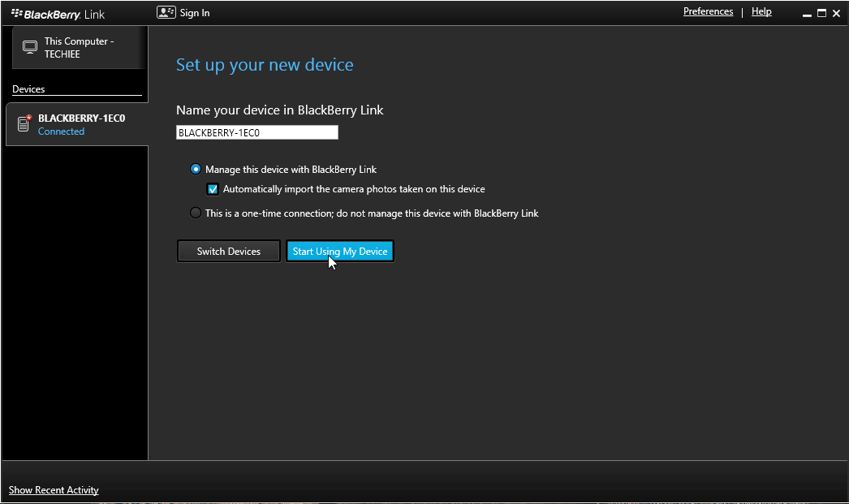Image resolution: width=849 pixels, height=504 pixels.
Task: Click the BLACKBERRY-1EC0 phone icon
Action: pos(24,123)
